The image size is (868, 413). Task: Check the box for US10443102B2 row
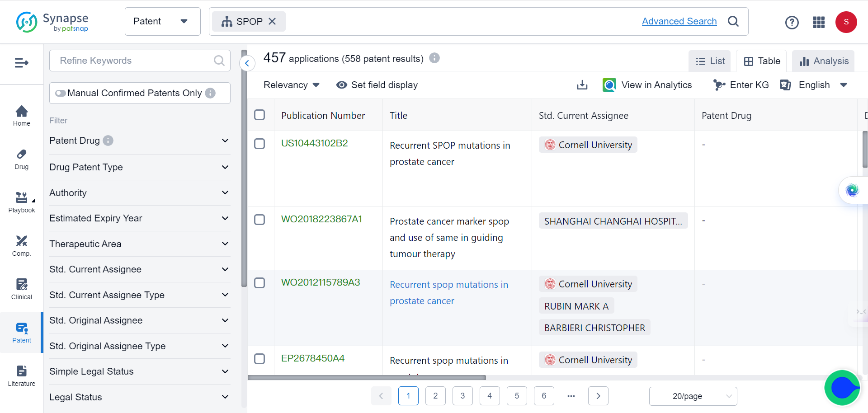(259, 144)
